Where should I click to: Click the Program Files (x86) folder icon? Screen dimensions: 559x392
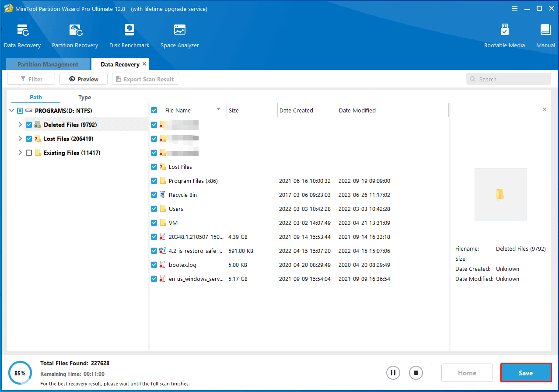[163, 181]
